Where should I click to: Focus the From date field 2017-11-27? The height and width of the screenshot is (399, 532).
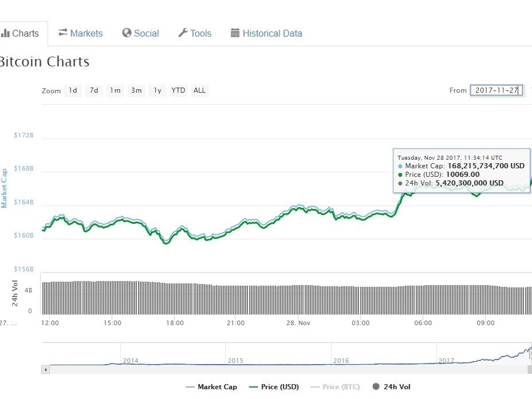coord(496,90)
